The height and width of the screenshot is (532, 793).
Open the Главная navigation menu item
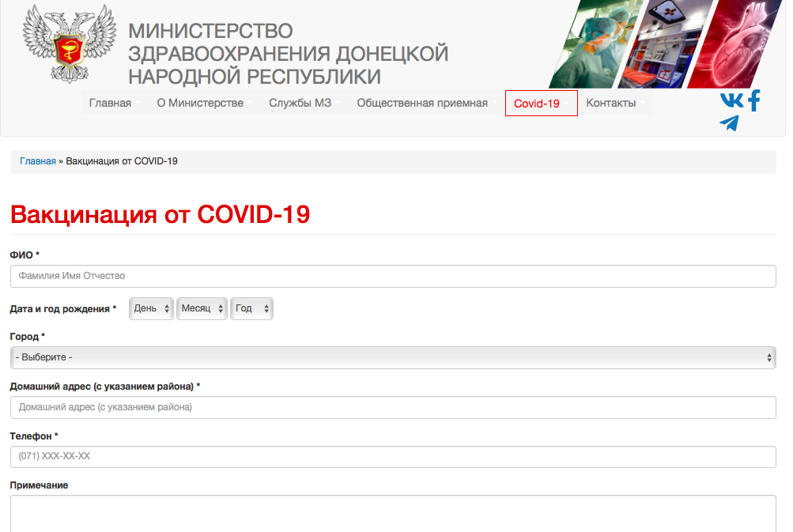tap(110, 104)
